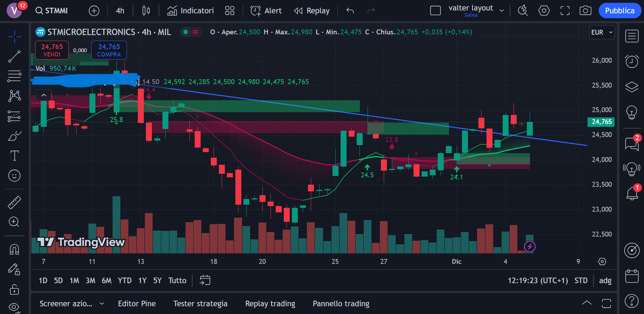Open the go to date calendar

205,280
